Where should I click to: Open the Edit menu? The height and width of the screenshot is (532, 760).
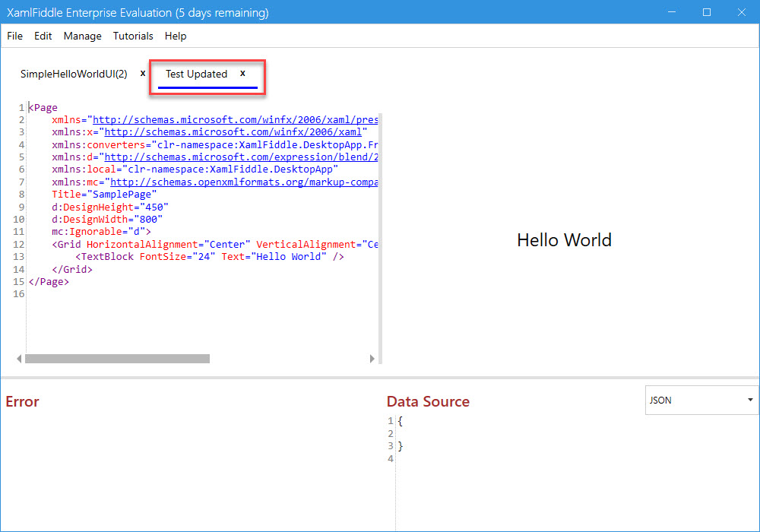[x=43, y=36]
